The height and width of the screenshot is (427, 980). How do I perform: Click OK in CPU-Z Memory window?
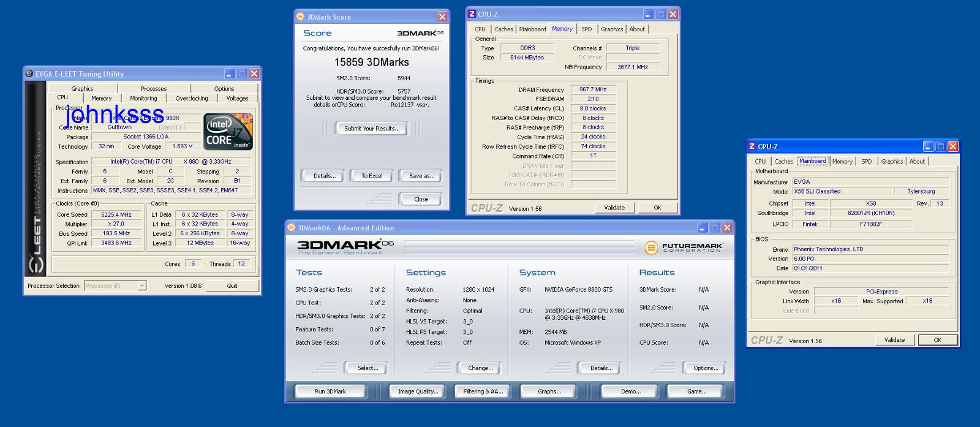click(657, 208)
